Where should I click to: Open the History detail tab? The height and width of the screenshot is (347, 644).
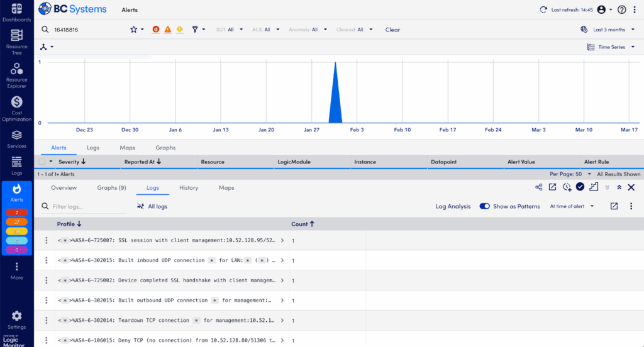[x=189, y=188]
